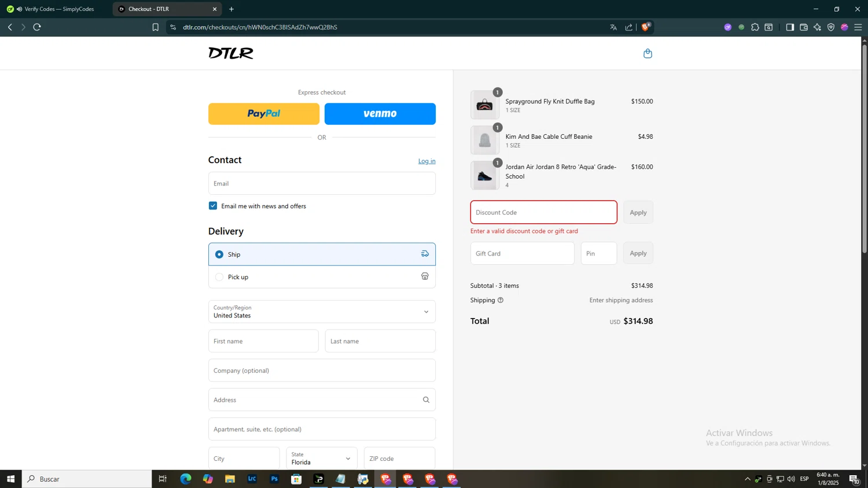Screen dimensions: 868x488
Task: Click the shipping info question mark icon
Action: click(501, 300)
